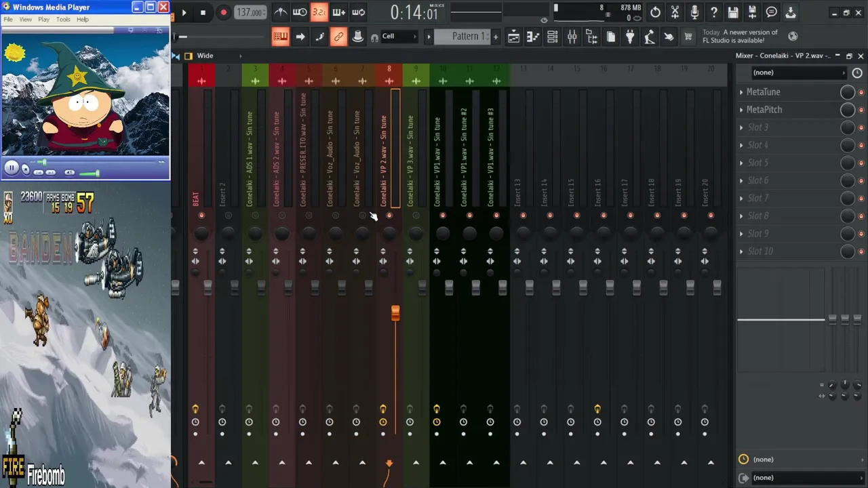The image size is (868, 488).
Task: Click the pan knob of Insert 20
Action: (x=711, y=233)
